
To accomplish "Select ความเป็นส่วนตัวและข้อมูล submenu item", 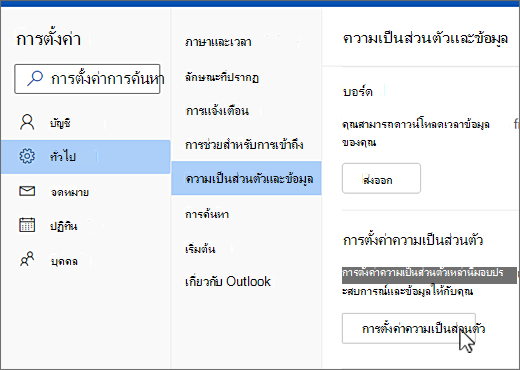I will 246,178.
